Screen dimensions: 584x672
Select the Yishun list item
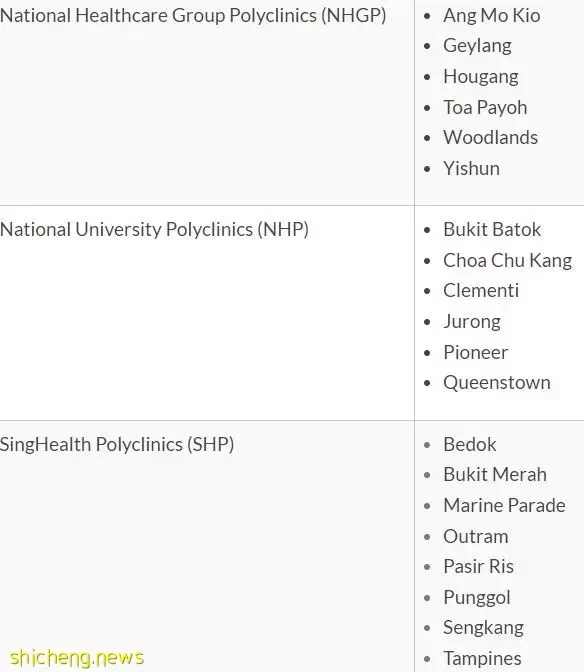coord(471,168)
